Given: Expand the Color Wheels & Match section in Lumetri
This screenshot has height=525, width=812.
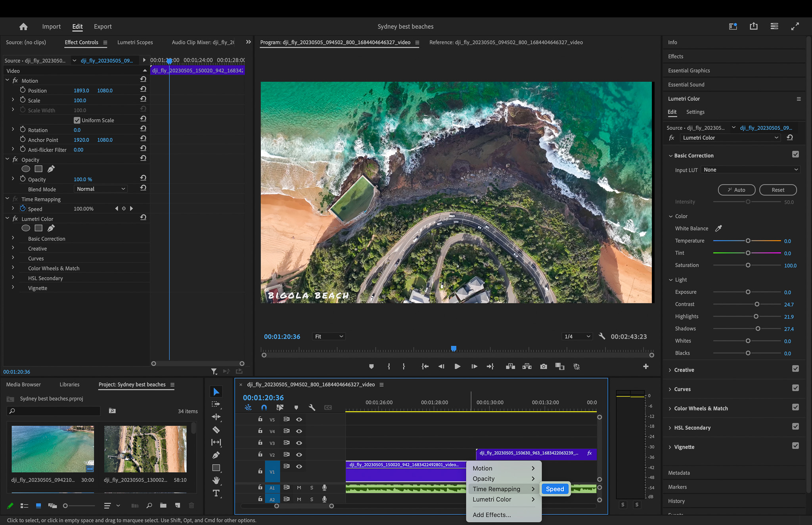Looking at the screenshot, I should (670, 408).
